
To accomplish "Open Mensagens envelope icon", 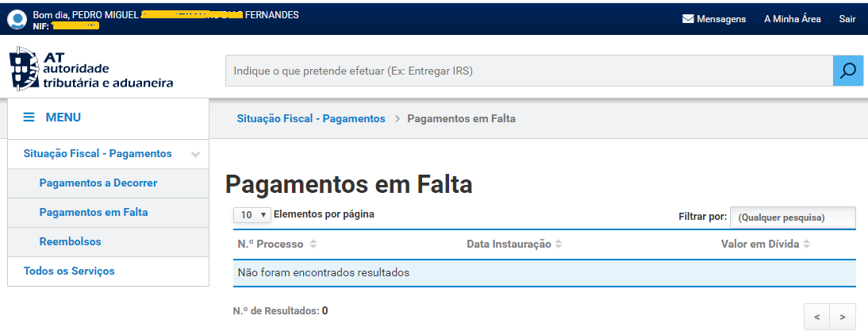I will [x=688, y=19].
